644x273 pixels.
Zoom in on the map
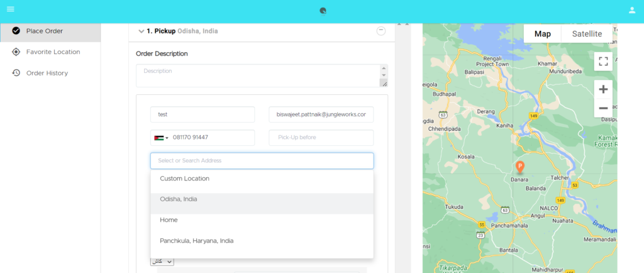point(603,89)
